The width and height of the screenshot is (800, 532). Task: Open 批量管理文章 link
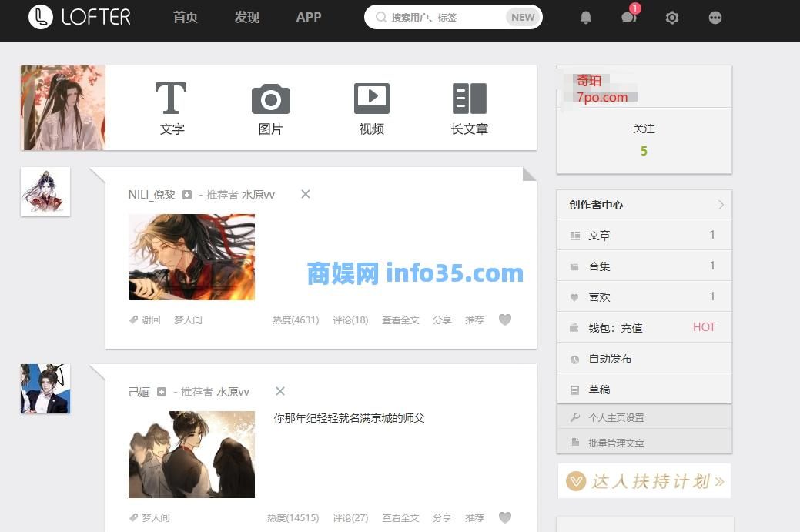[x=644, y=442]
